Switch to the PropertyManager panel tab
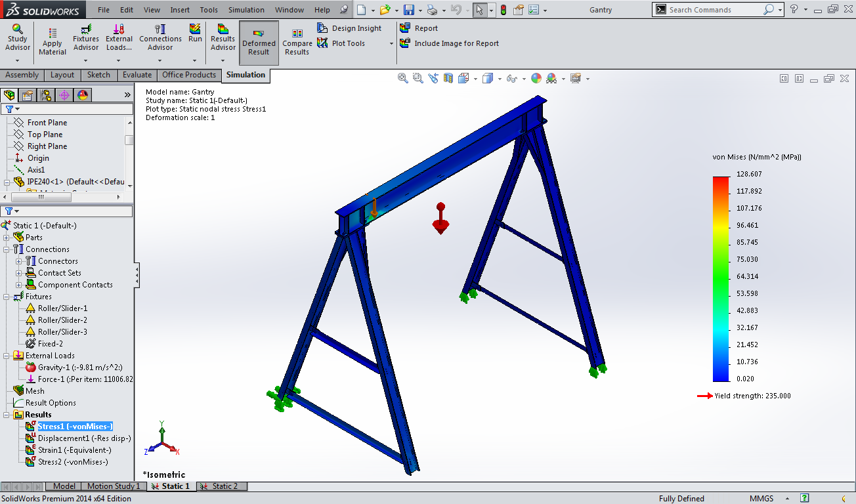The height and width of the screenshot is (504, 856). tap(28, 95)
